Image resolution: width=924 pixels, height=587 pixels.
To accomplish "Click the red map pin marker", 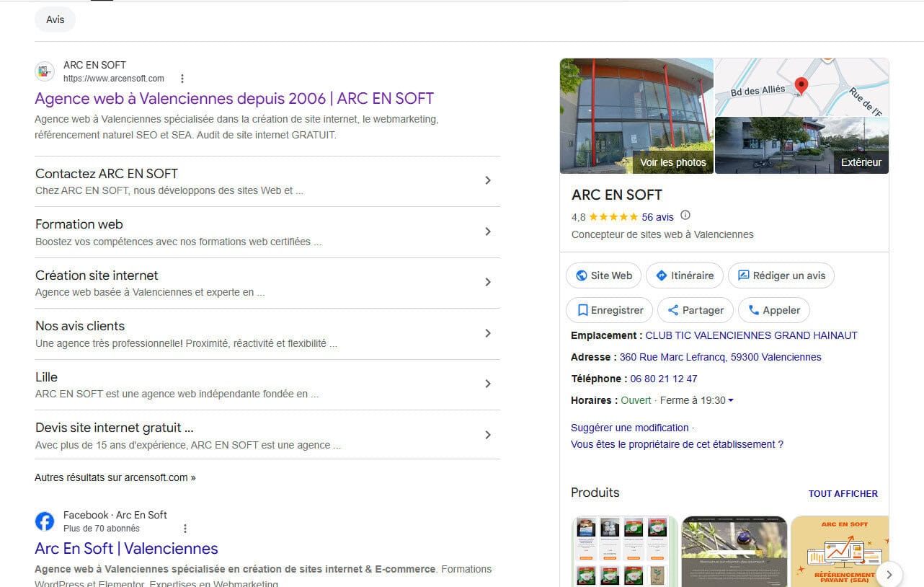I will point(801,87).
